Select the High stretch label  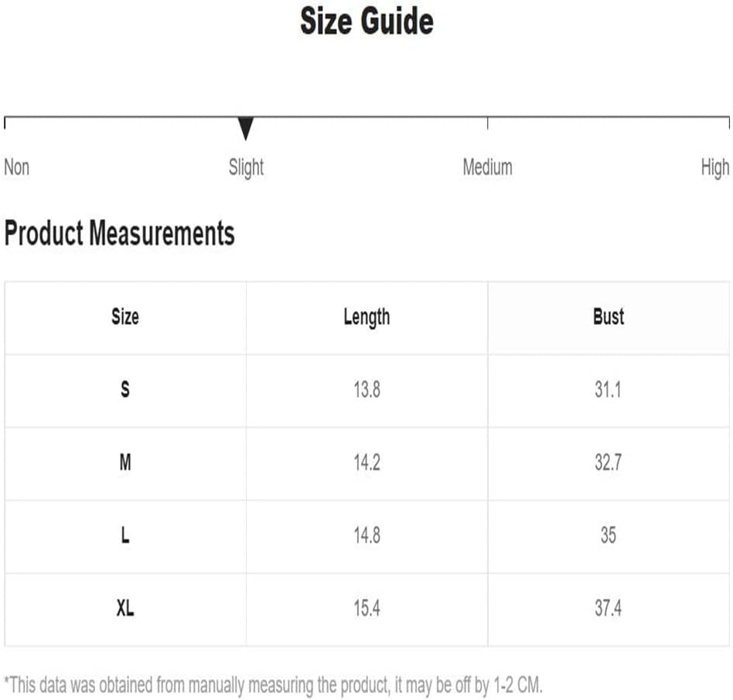pyautogui.click(x=714, y=168)
